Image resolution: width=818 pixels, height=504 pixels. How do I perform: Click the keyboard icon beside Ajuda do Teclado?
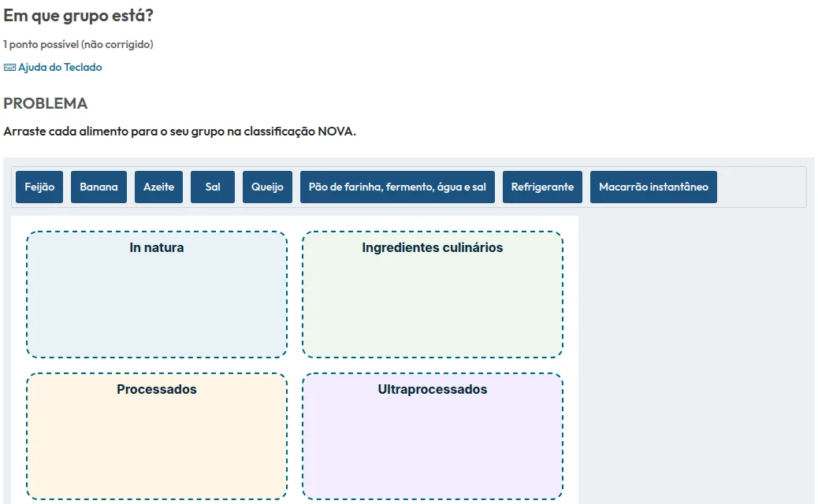click(9, 67)
